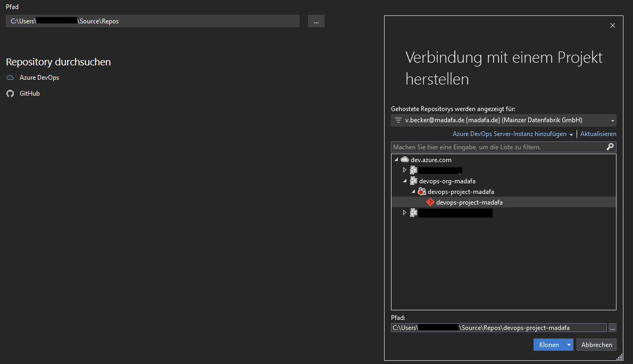Click devops-org-madafa organization icon
The image size is (633, 364).
click(x=413, y=181)
